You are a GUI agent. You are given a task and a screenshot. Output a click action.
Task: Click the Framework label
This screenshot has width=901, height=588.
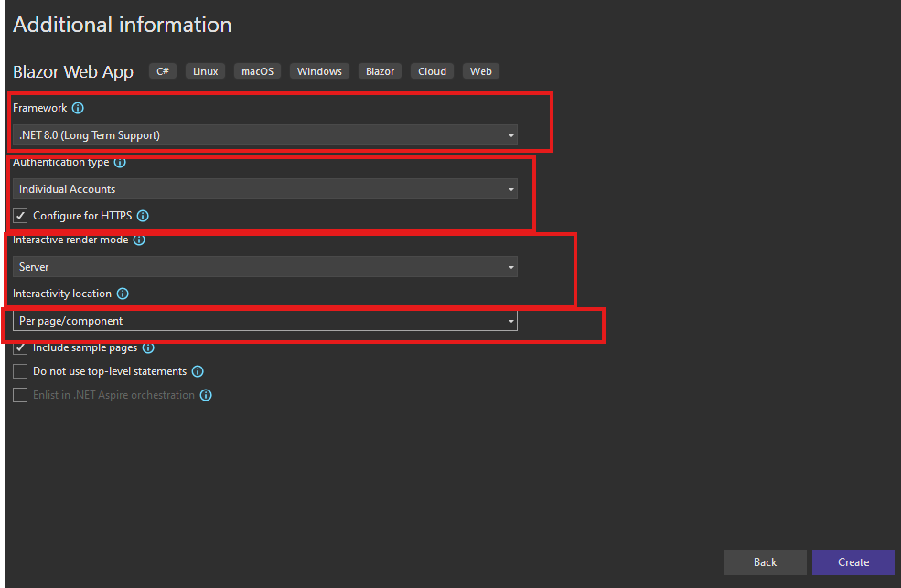(40, 108)
